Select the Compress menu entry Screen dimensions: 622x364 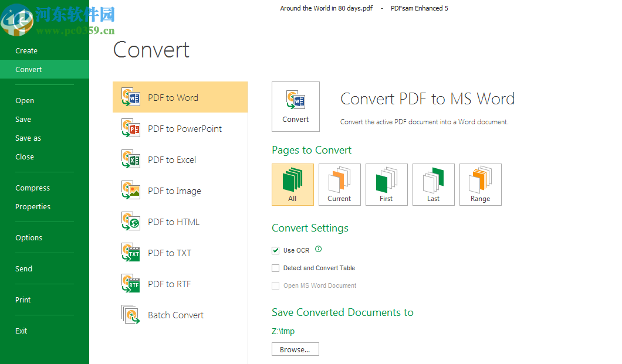click(32, 188)
